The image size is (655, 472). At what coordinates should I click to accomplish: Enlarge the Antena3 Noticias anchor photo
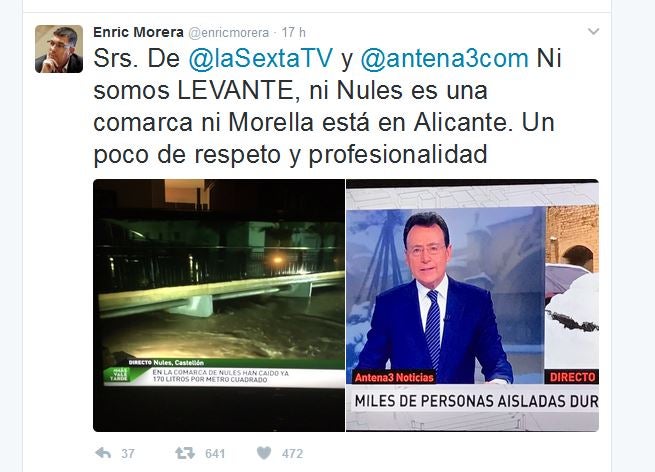(472, 305)
